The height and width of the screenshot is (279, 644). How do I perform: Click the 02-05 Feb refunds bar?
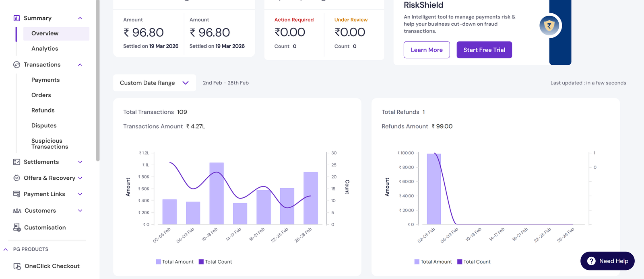(x=434, y=189)
